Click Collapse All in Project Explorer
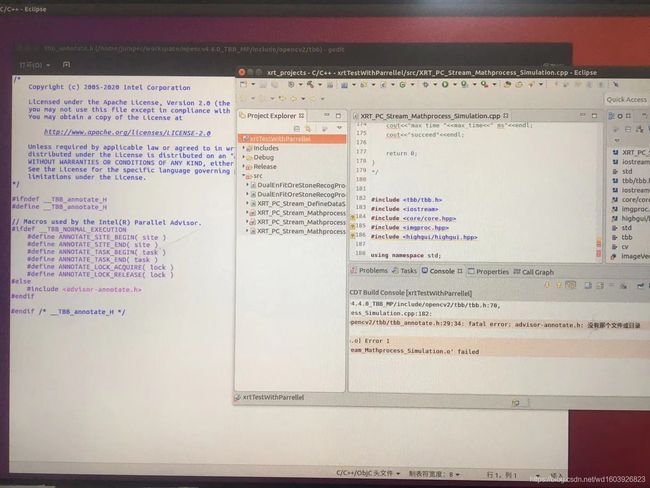 [x=296, y=129]
